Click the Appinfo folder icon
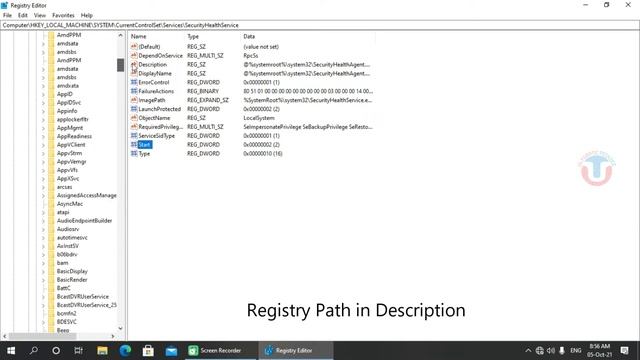The width and height of the screenshot is (640, 360). 51,111
